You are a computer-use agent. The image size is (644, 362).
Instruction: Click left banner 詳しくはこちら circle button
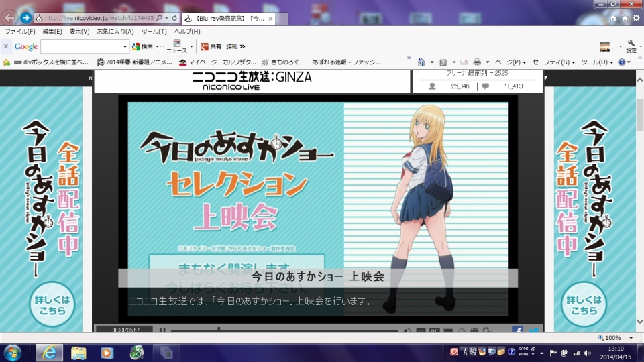[x=52, y=304]
